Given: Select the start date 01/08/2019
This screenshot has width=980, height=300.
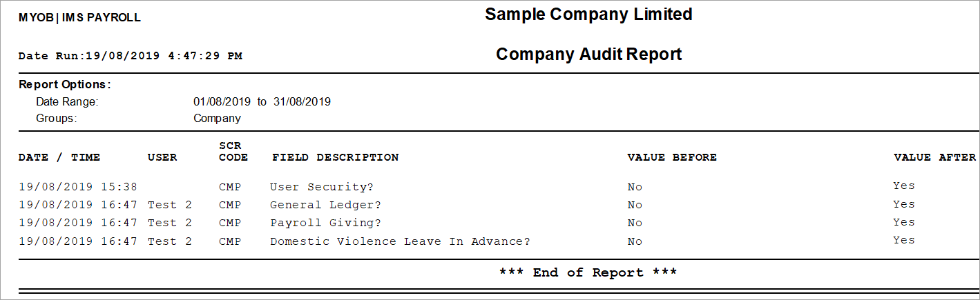Looking at the screenshot, I should click(222, 102).
